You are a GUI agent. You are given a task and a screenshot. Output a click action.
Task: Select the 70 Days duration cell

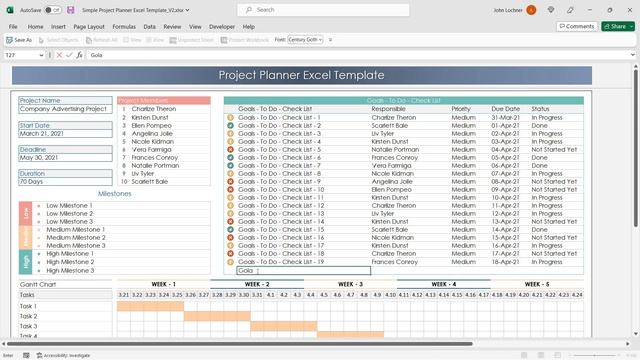click(65, 182)
